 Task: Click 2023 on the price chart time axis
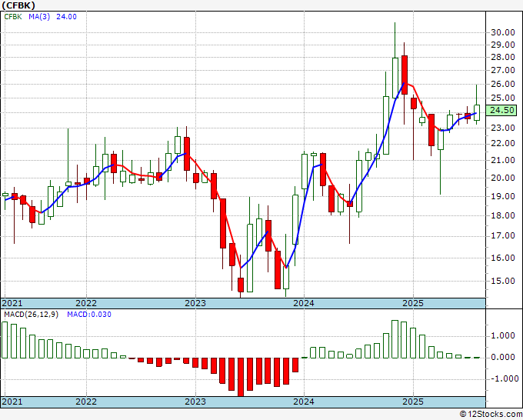pos(195,303)
